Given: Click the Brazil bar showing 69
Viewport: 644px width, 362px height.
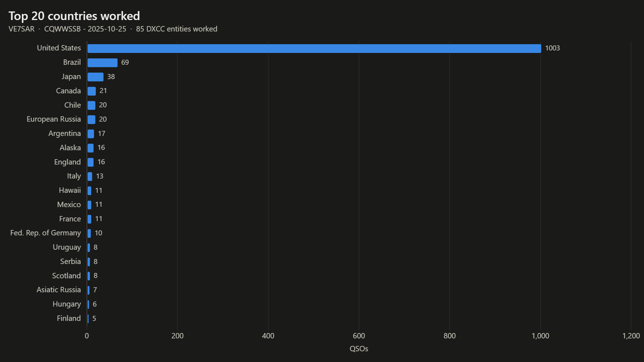Looking at the screenshot, I should pos(102,63).
